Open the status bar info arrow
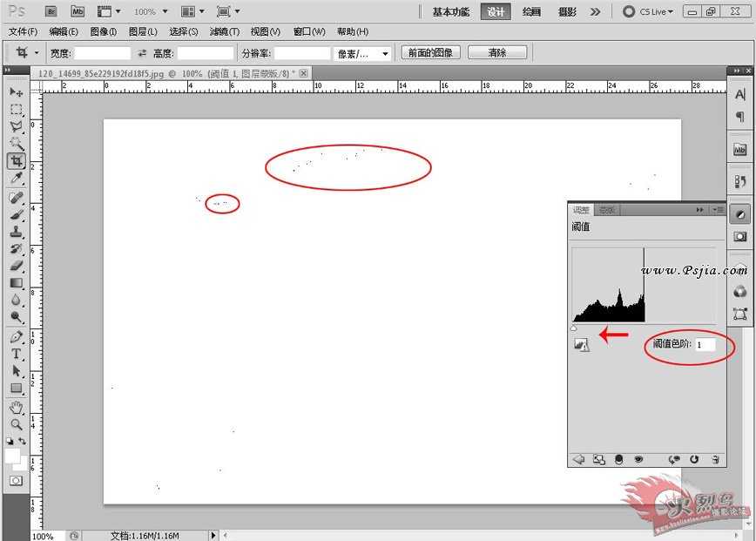The width and height of the screenshot is (756, 541). click(213, 535)
